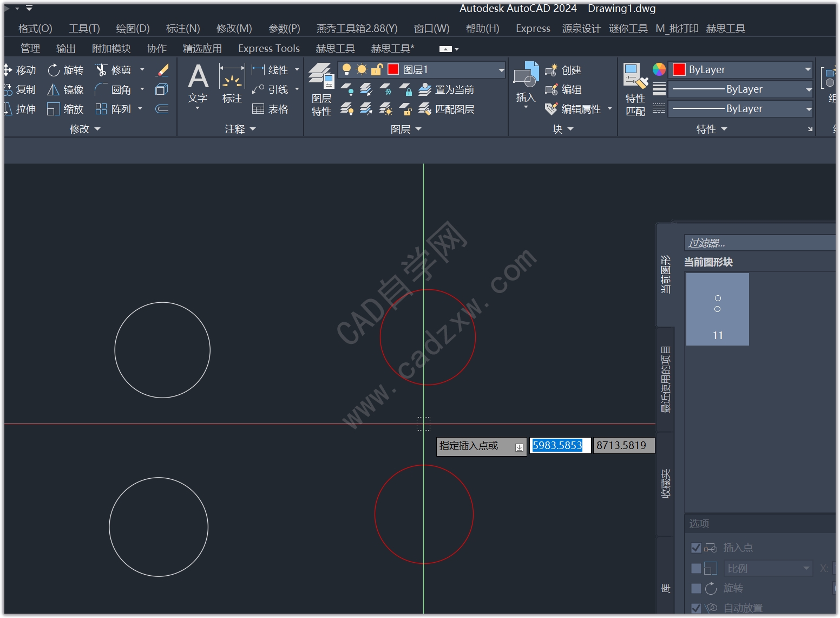Expand the 修改 panel options

85,129
